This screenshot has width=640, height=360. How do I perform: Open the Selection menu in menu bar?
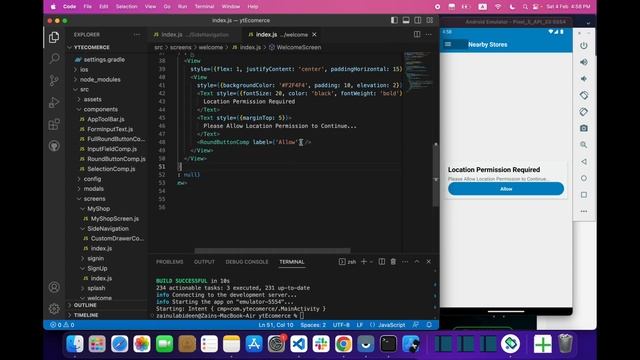(x=127, y=7)
